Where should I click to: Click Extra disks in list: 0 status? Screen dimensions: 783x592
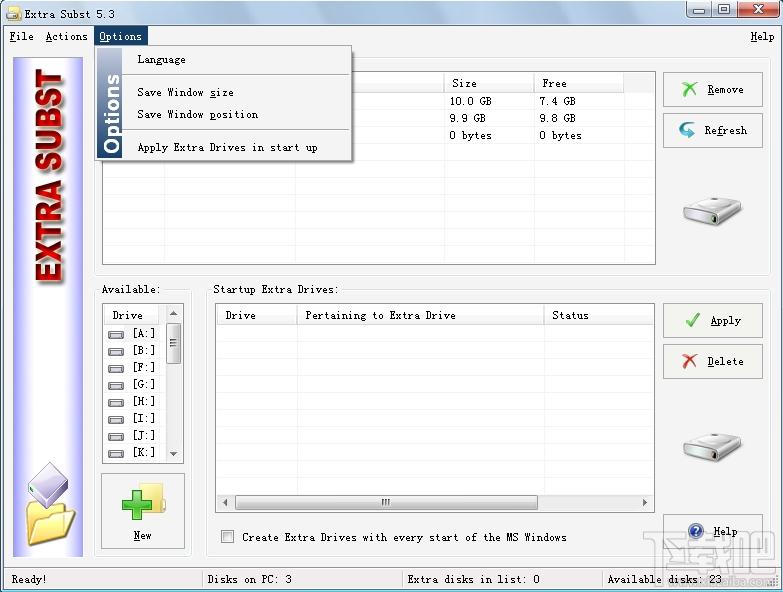coord(473,579)
